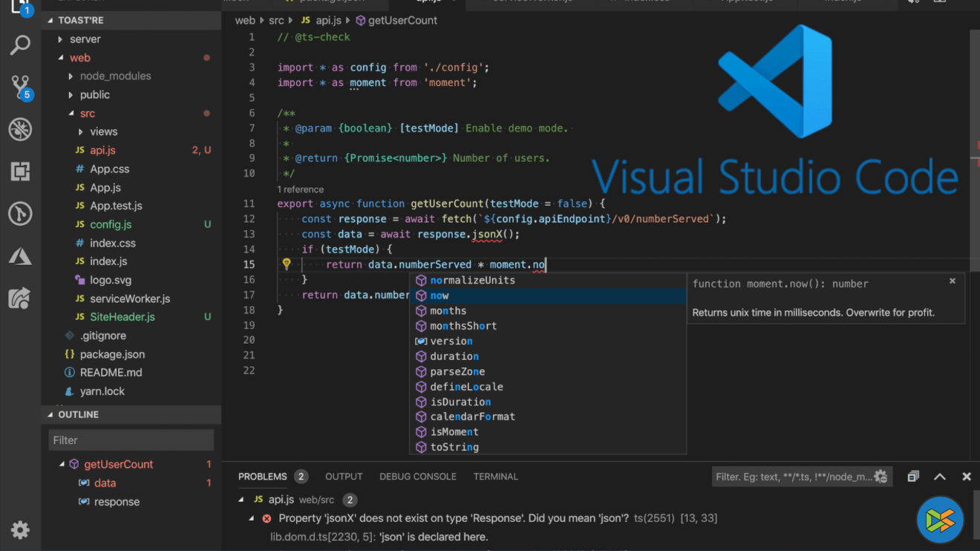Switch to the DEBUG CONSOLE tab
The image size is (980, 551).
[417, 477]
